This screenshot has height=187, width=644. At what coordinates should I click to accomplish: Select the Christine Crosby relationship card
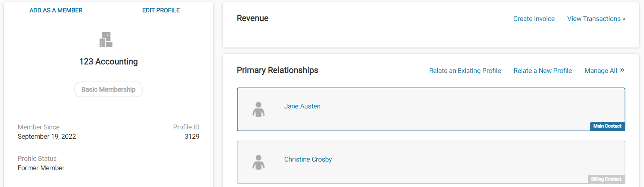pyautogui.click(x=431, y=162)
